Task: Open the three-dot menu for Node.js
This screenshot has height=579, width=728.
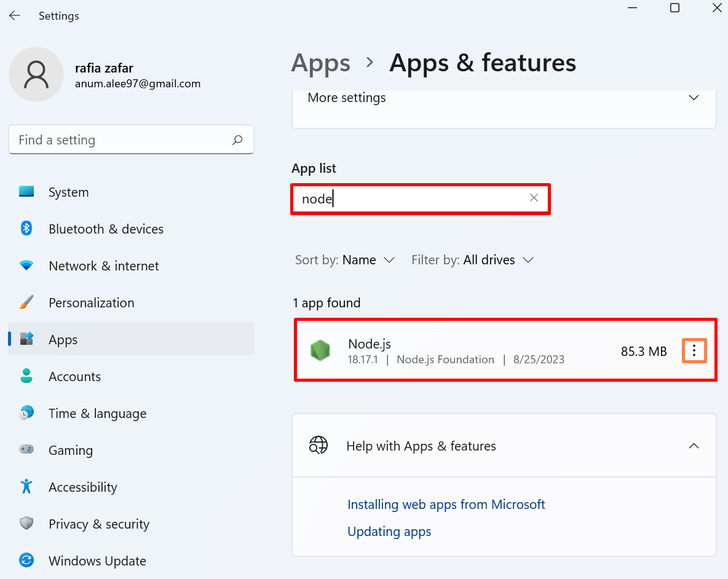Action: [694, 351]
